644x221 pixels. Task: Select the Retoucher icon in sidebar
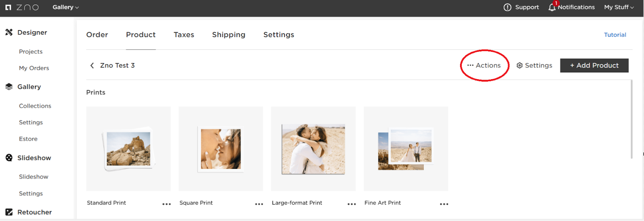(x=9, y=212)
